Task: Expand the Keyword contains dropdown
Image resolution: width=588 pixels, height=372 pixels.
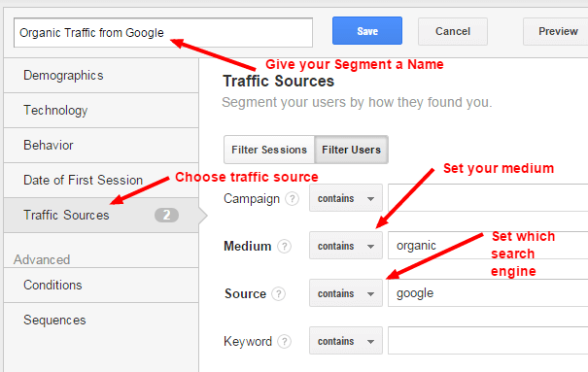Action: 346,341
